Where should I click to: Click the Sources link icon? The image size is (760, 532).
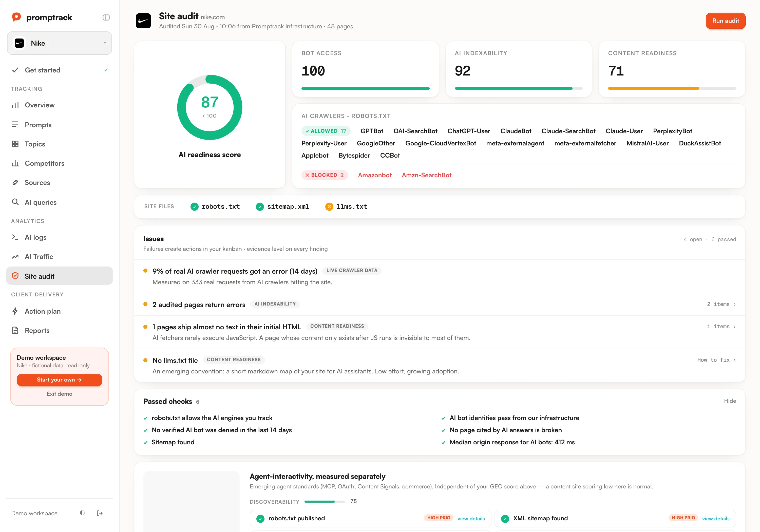(x=15, y=182)
